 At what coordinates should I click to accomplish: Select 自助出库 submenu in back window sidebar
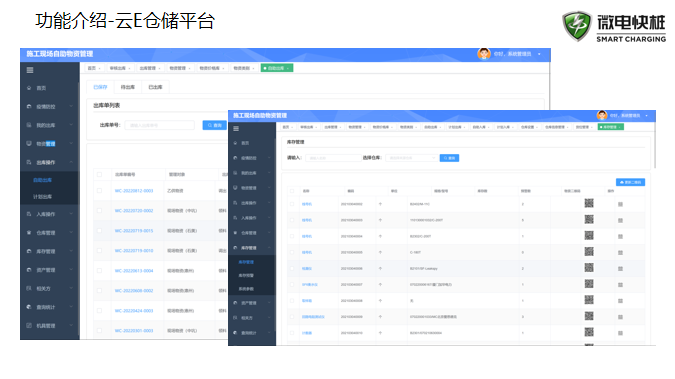[43, 180]
